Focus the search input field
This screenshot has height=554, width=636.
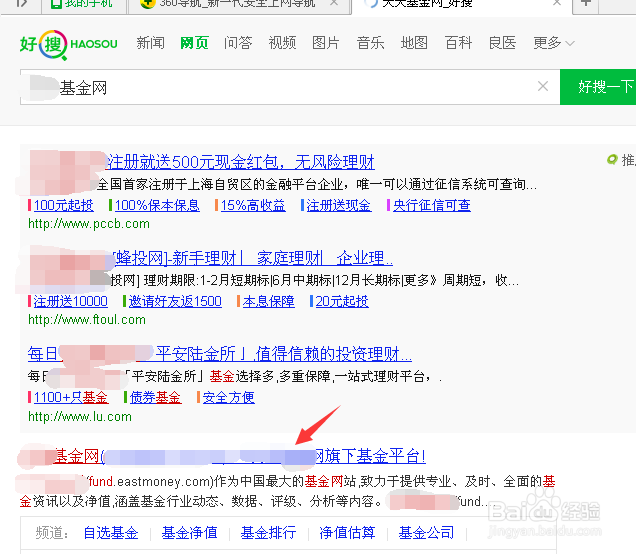pyautogui.click(x=290, y=87)
